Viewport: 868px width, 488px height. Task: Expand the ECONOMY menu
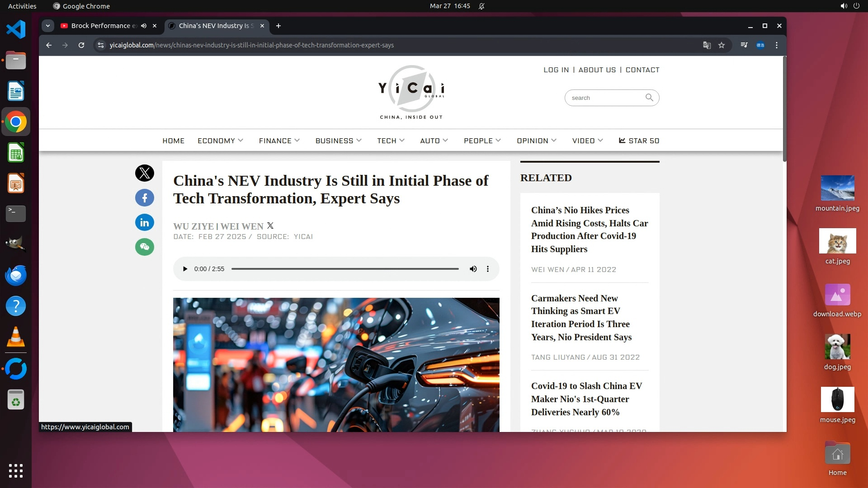[x=220, y=141]
